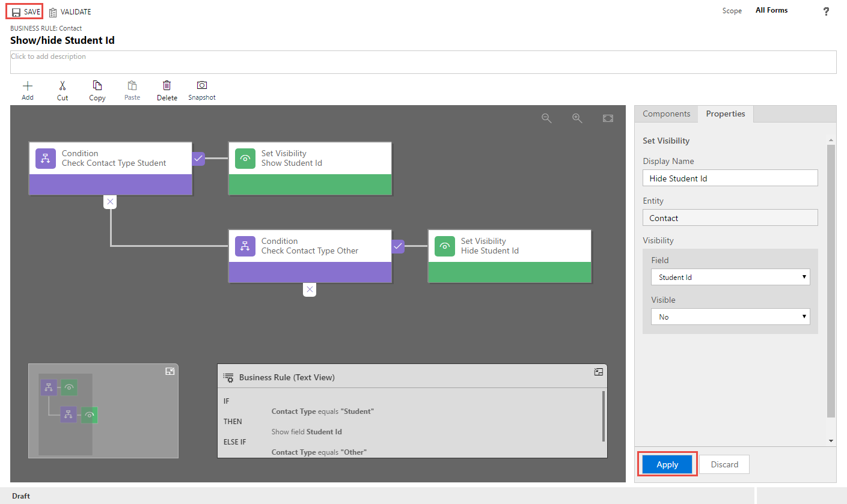This screenshot has width=847, height=504.
Task: Discard the property changes
Action: (x=724, y=464)
